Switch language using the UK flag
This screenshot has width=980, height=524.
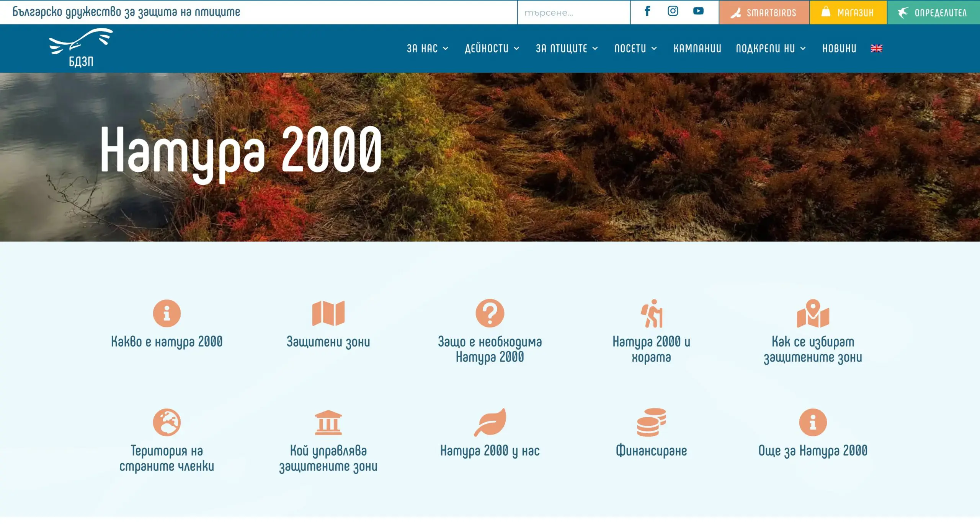pyautogui.click(x=876, y=49)
